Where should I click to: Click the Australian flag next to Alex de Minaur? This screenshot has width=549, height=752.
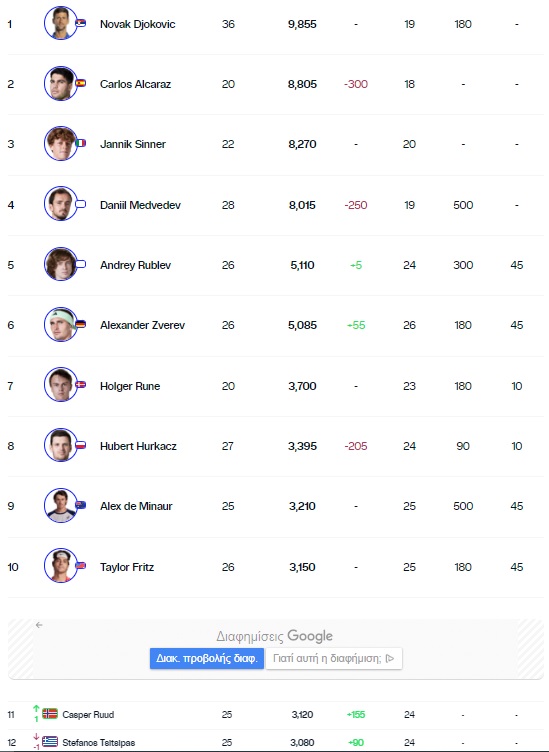pyautogui.click(x=81, y=505)
